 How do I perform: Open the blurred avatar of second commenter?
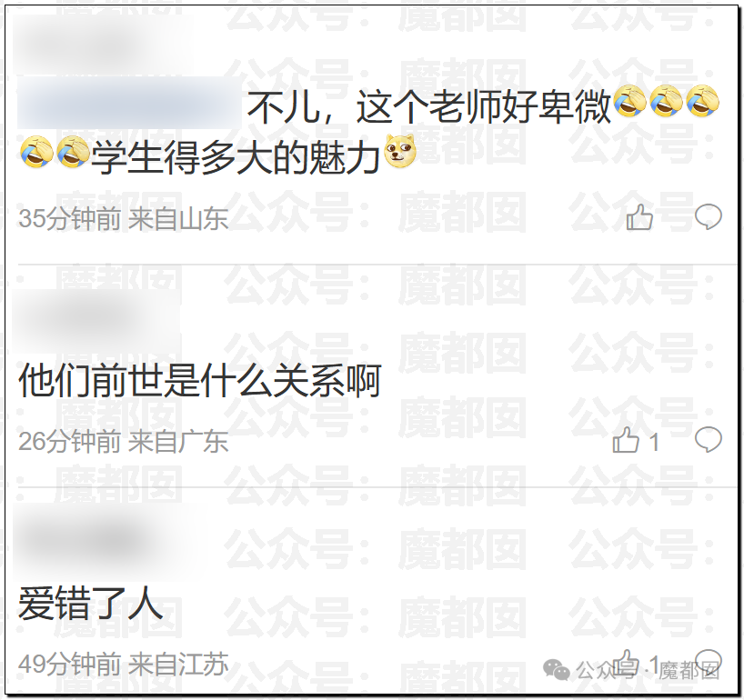96,321
